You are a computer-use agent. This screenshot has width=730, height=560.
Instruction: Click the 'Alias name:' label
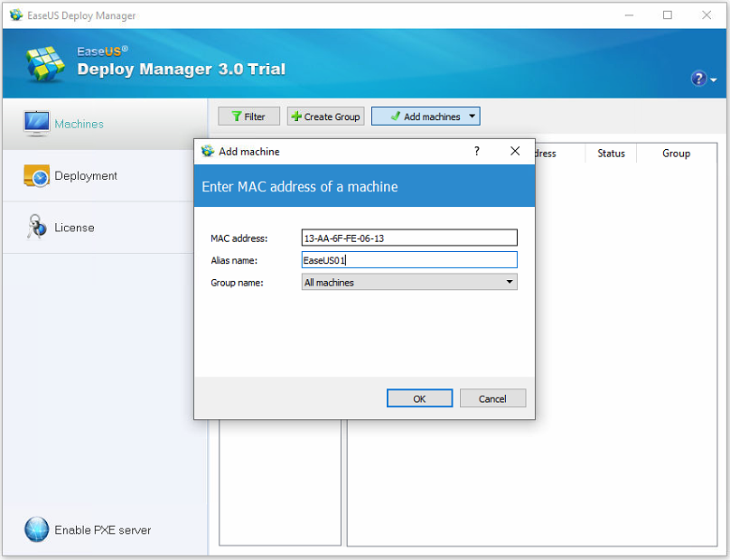coord(234,260)
